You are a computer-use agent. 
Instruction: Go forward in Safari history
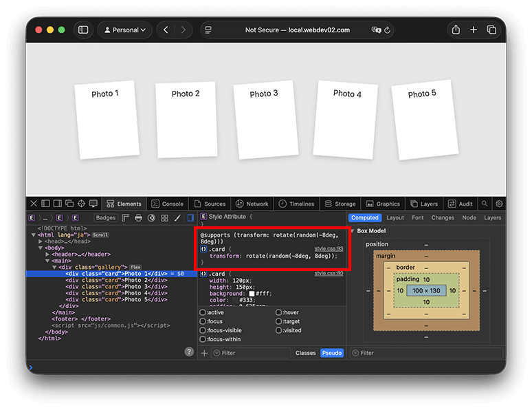(x=184, y=30)
